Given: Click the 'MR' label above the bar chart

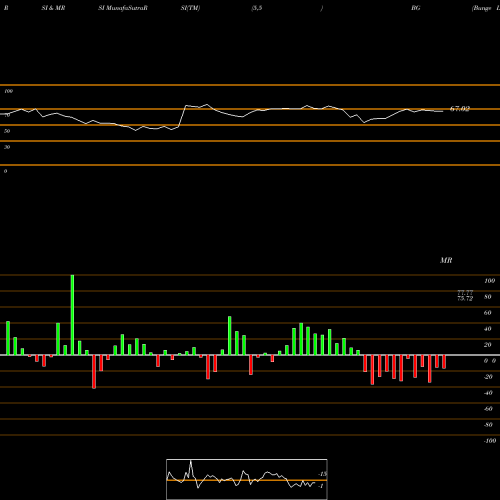Looking at the screenshot, I should pyautogui.click(x=446, y=260).
